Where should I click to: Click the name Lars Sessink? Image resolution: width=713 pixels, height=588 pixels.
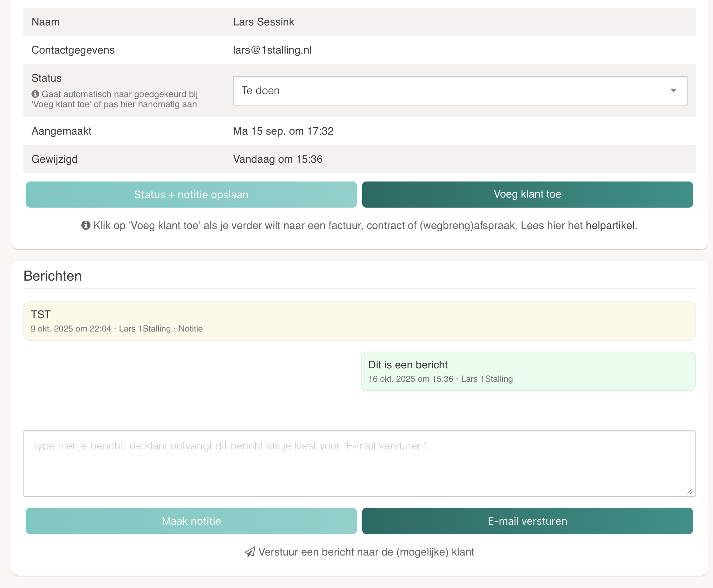263,22
